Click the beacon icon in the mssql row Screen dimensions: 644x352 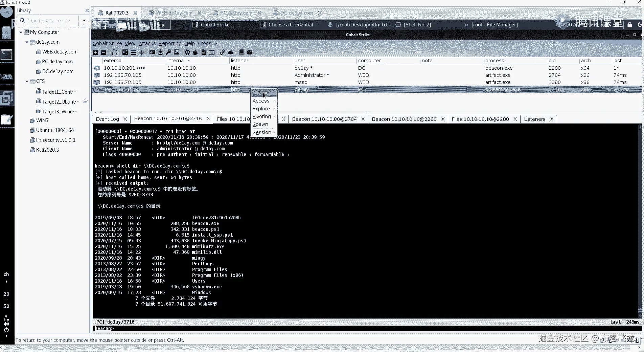tap(97, 82)
